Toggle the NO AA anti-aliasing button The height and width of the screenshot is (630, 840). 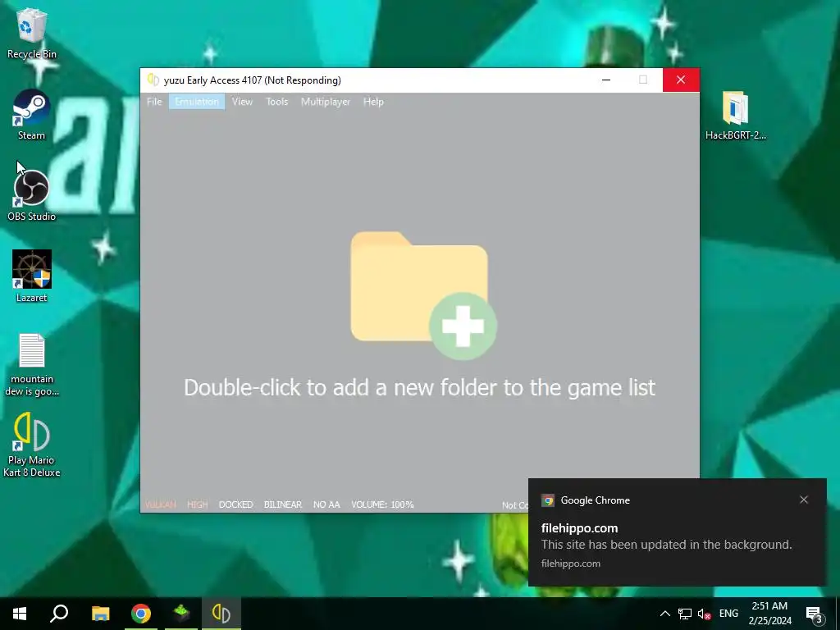click(326, 504)
